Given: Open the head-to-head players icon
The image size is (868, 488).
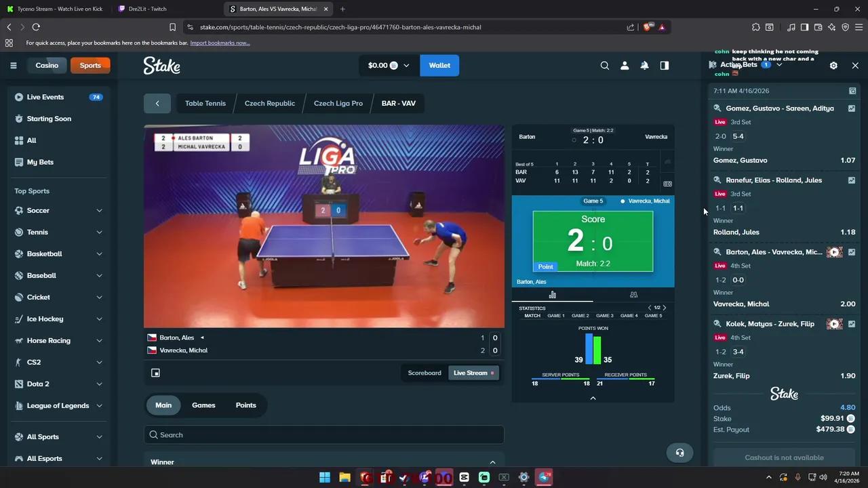Looking at the screenshot, I should pyautogui.click(x=633, y=294).
